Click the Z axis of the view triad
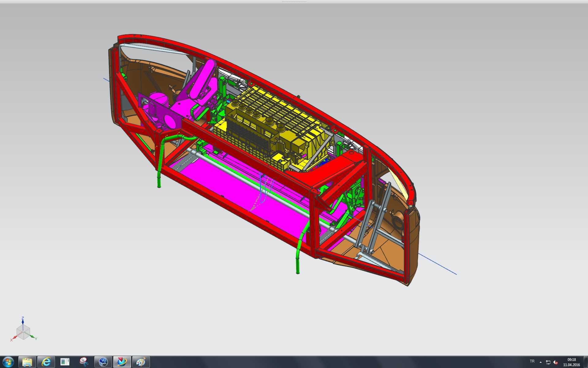588x368 pixels. (23, 321)
